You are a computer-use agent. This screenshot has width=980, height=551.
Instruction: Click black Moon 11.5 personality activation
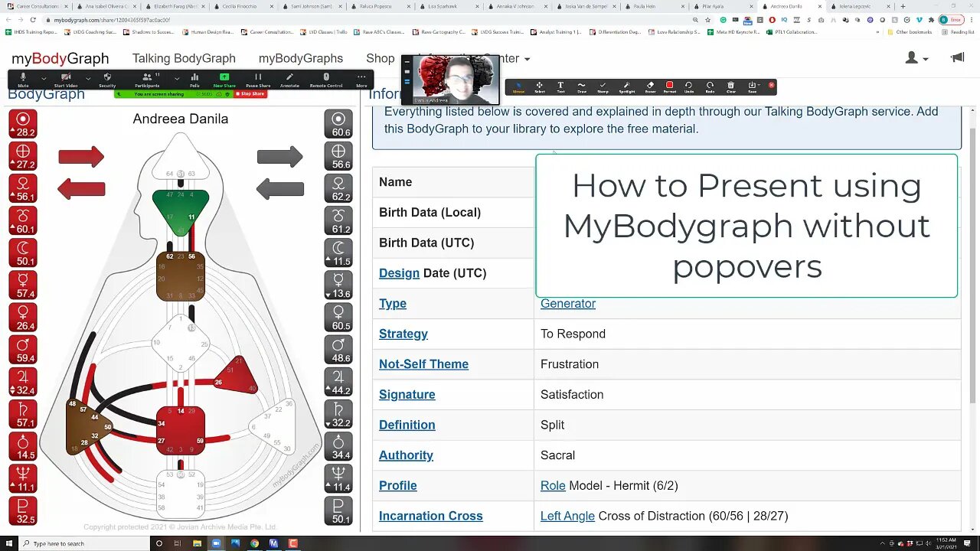pos(338,253)
